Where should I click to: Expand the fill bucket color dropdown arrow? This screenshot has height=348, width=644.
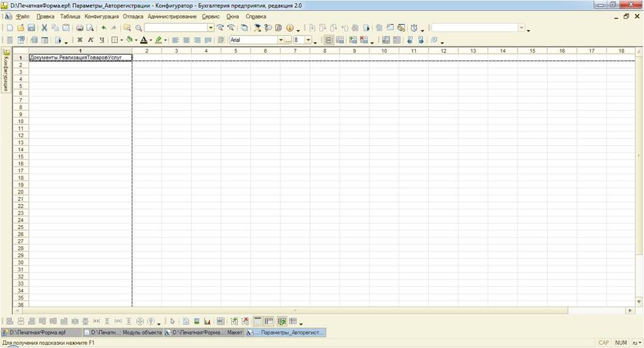coord(136,40)
